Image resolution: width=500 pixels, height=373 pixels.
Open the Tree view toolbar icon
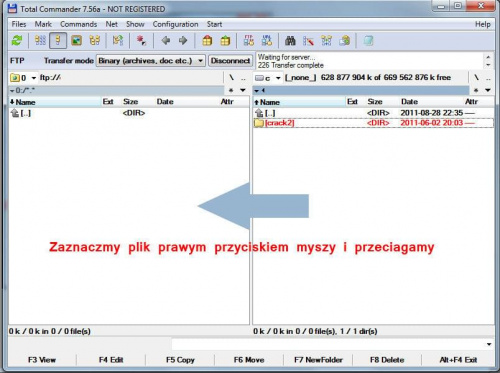tap(95, 41)
